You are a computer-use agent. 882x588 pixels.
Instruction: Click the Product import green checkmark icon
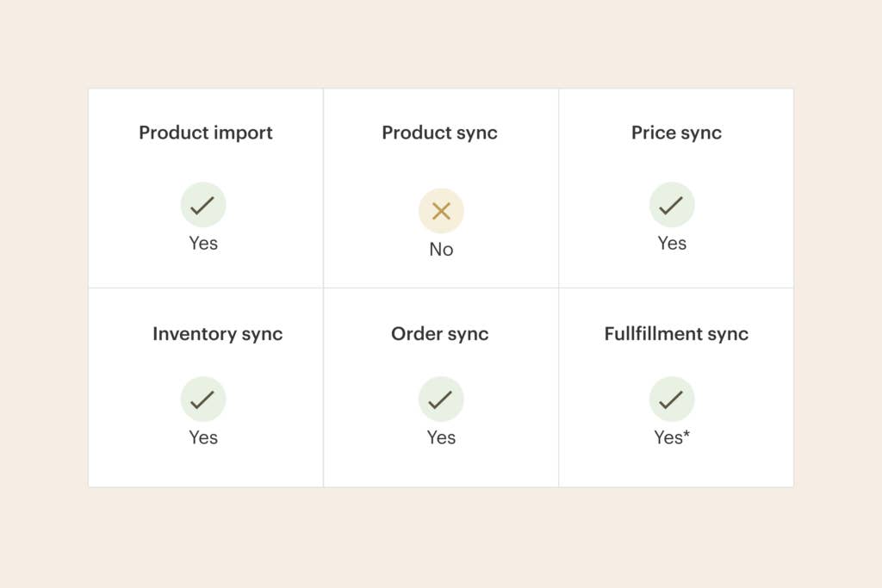[203, 205]
